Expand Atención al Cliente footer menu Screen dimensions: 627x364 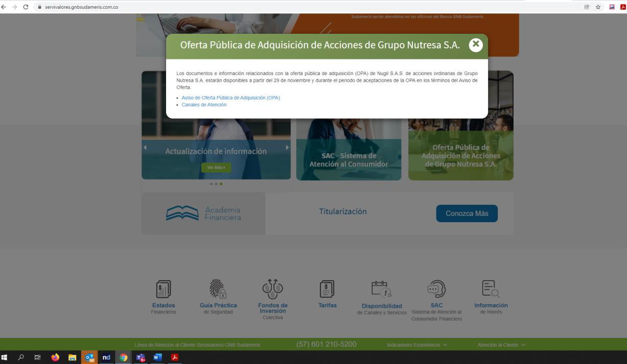(x=501, y=345)
